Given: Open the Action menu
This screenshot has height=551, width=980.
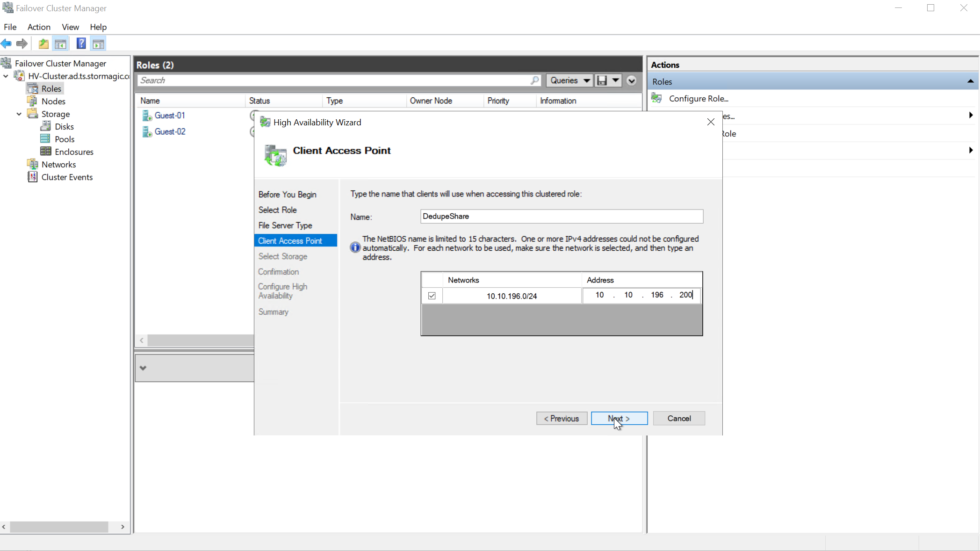Looking at the screenshot, I should 39,27.
